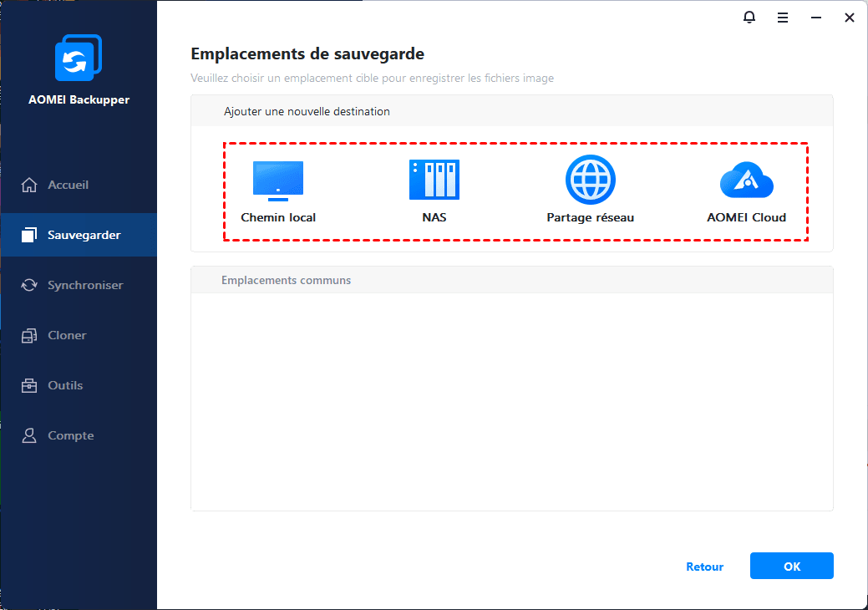Open notifications via the bell icon

[749, 18]
